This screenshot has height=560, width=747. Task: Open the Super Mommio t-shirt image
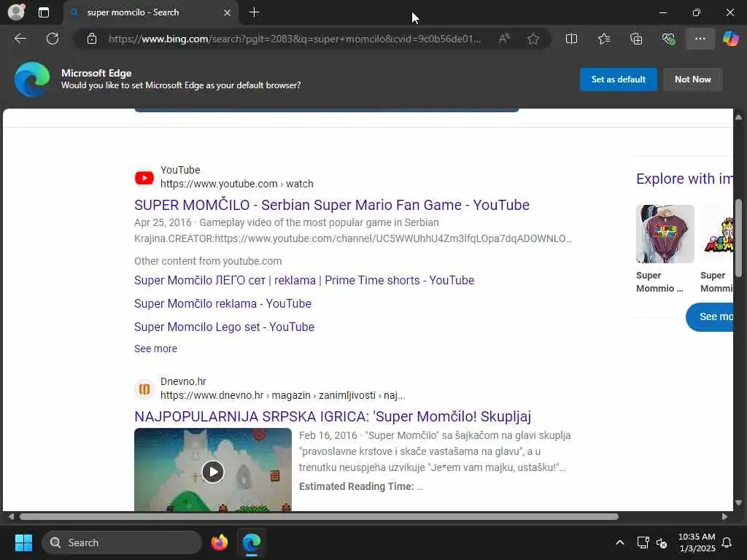tap(665, 234)
